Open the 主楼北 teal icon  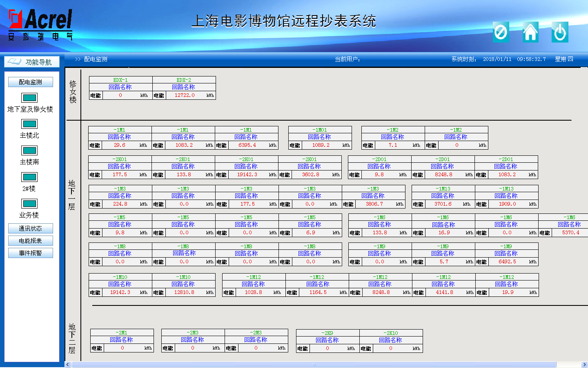pyautogui.click(x=29, y=124)
